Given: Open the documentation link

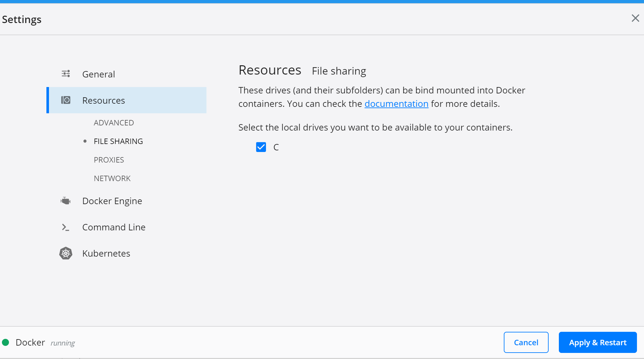Looking at the screenshot, I should [397, 104].
